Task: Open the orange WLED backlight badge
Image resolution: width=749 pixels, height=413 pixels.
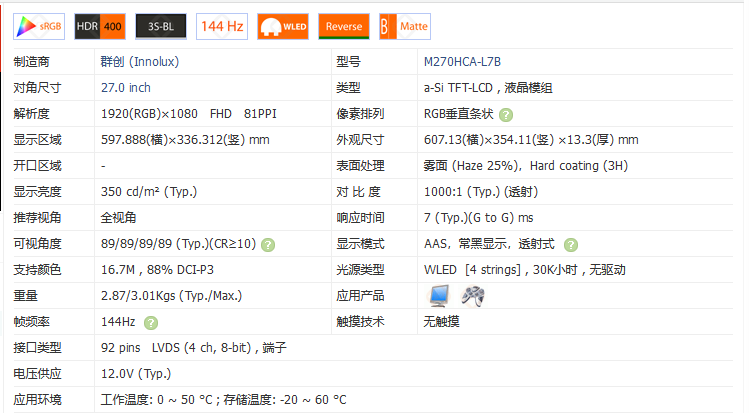Action: [x=282, y=26]
